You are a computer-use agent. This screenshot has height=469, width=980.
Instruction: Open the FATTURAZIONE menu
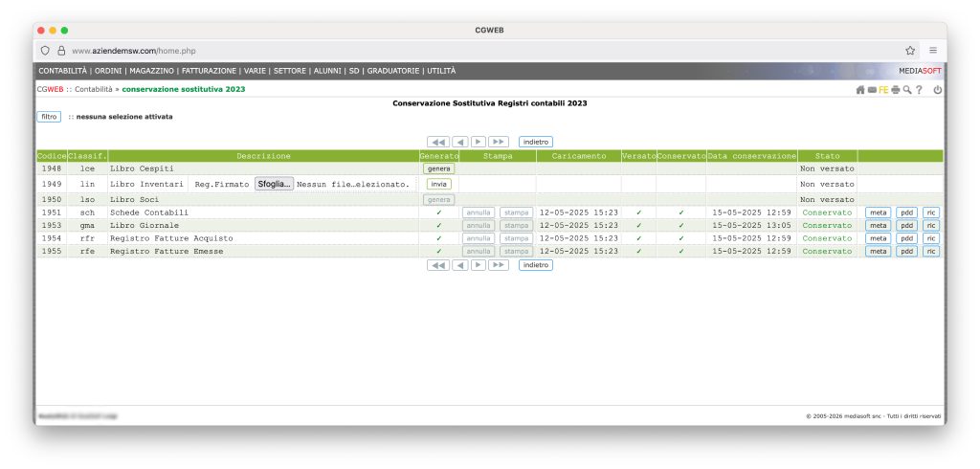click(x=210, y=71)
